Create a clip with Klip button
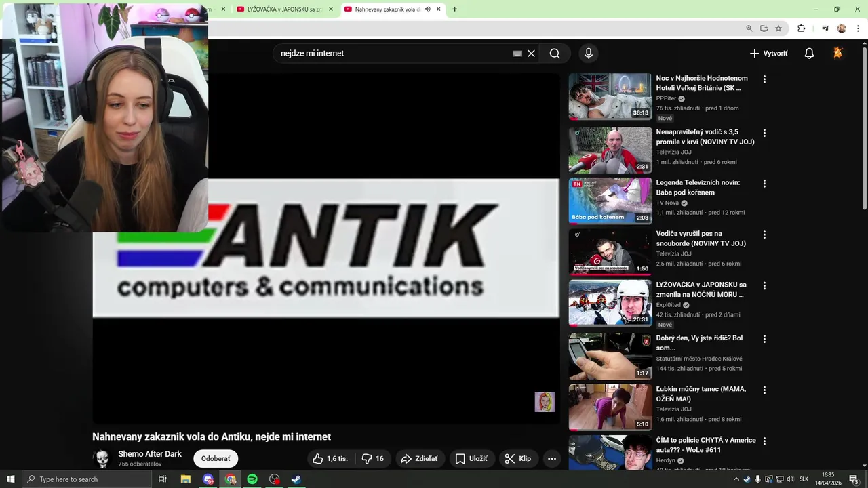868x488 pixels. click(x=518, y=459)
